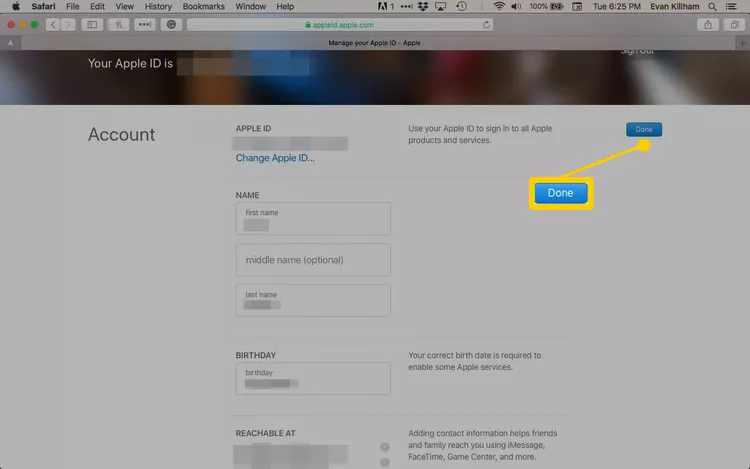
Task: Show battery status at 100%
Action: [x=546, y=6]
